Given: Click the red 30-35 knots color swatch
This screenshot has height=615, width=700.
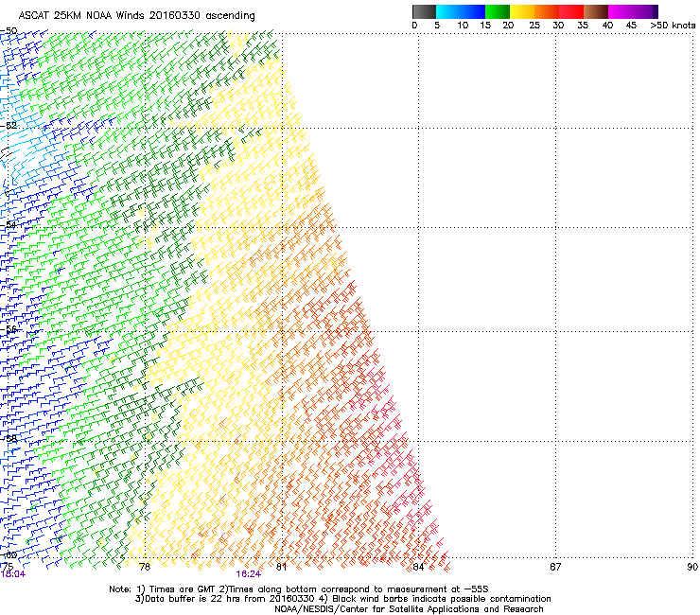Looking at the screenshot, I should (x=570, y=11).
